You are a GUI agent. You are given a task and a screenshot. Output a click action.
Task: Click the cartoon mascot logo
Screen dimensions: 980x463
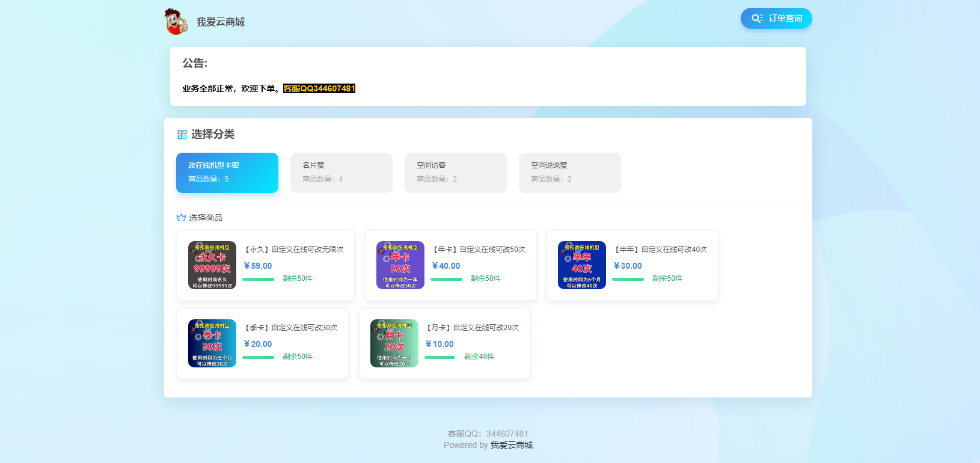click(176, 22)
